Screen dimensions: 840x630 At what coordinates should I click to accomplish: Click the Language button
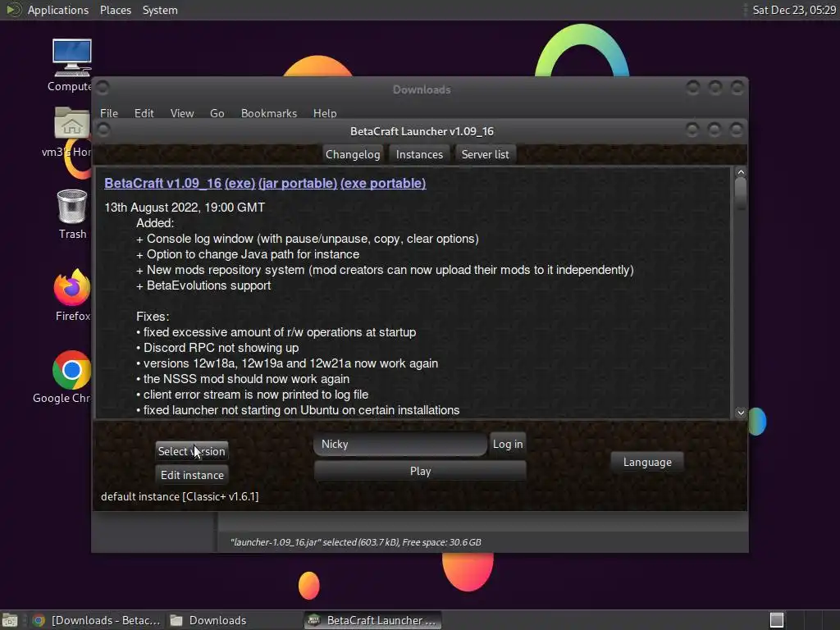[647, 462]
